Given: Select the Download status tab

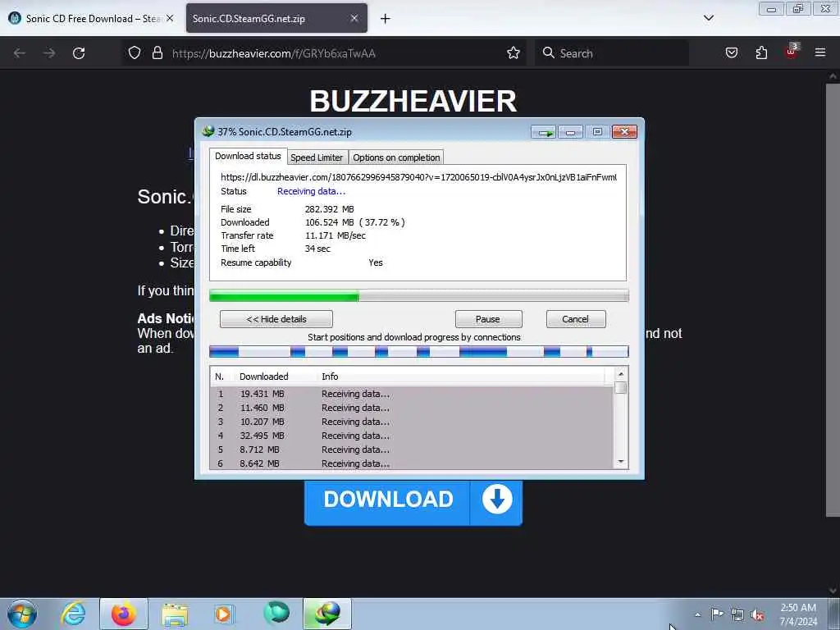Looking at the screenshot, I should (x=248, y=156).
